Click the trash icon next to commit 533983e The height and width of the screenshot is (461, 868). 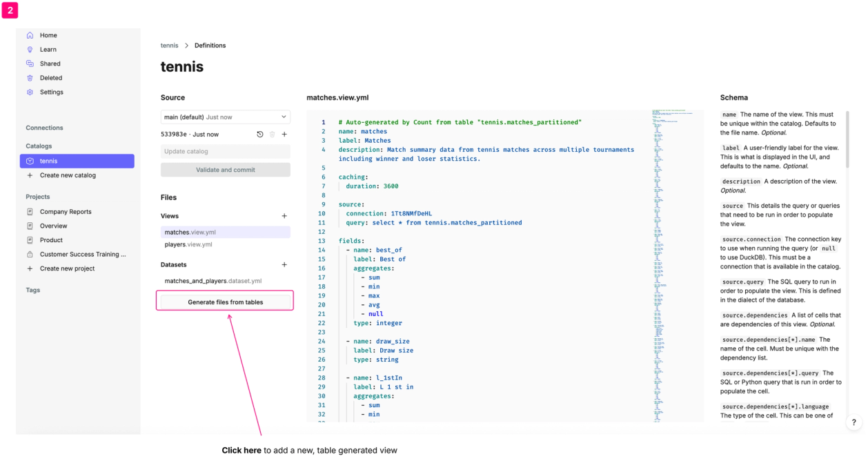pos(272,135)
